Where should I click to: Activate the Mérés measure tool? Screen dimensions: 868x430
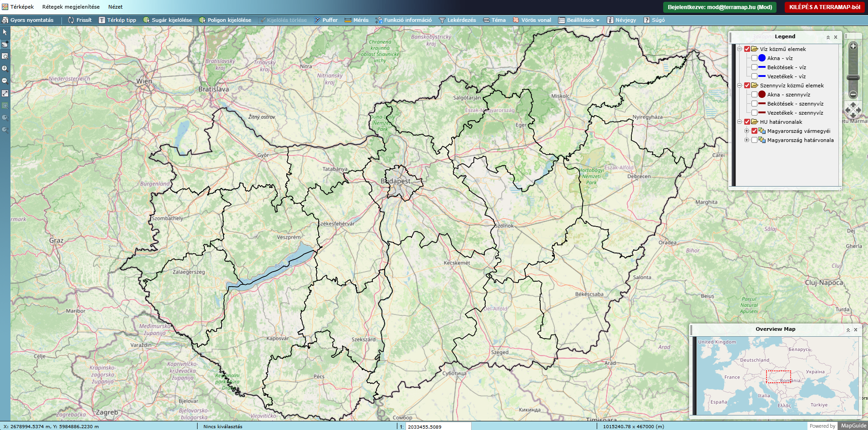[356, 20]
